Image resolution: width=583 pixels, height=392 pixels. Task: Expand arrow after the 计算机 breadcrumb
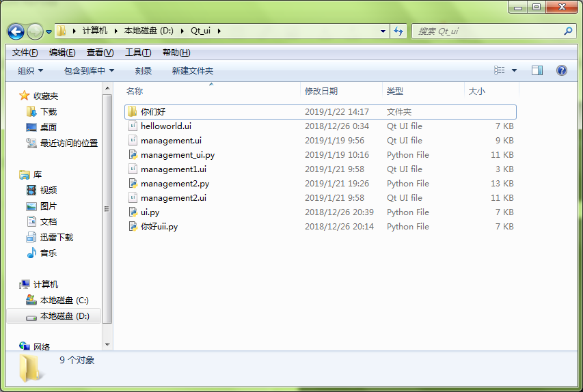coord(116,31)
